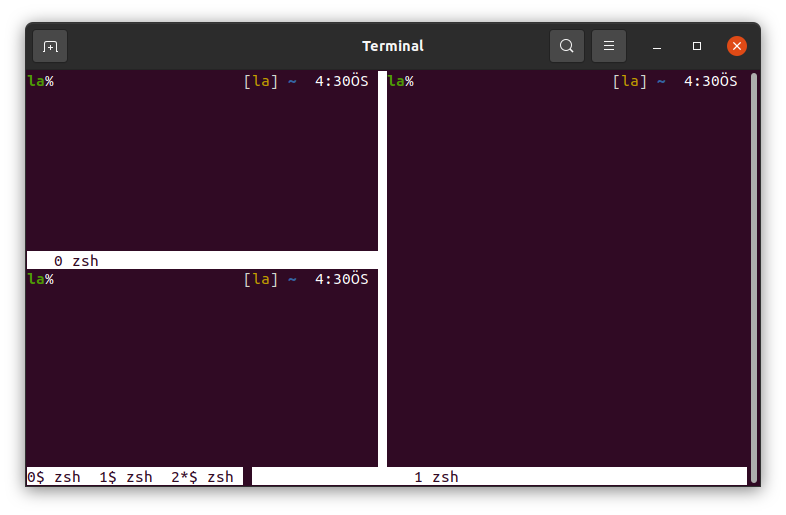
Task: Maximize the Terminal window
Action: tap(697, 46)
